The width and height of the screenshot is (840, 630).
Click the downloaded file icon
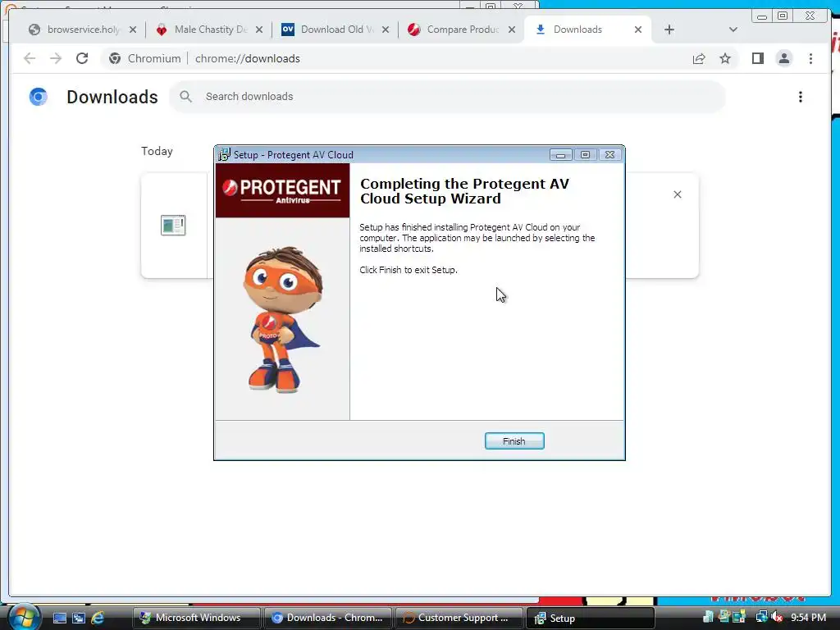[x=173, y=225]
